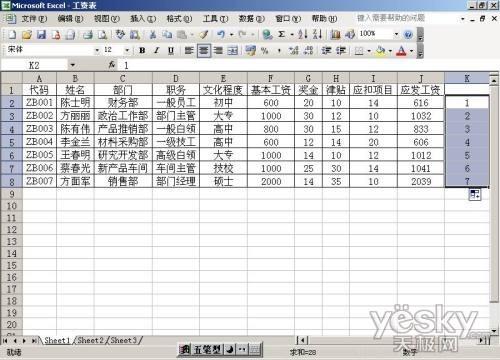Click the Redo arrow icon

tap(242, 34)
